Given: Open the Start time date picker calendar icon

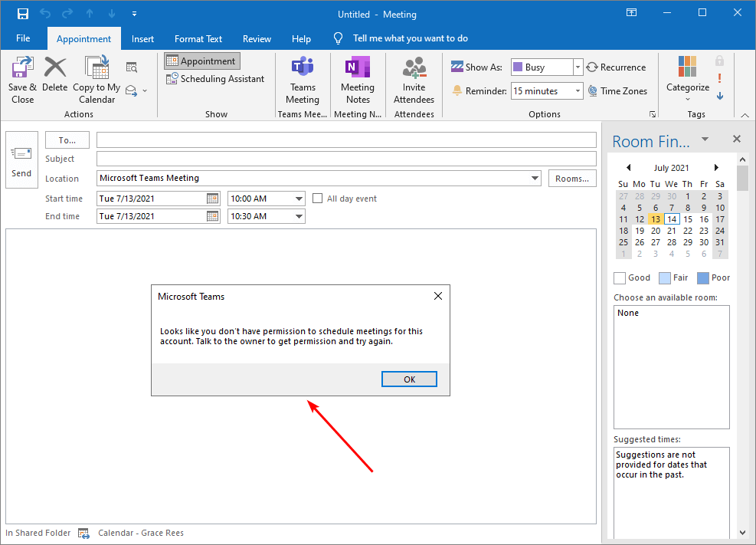Looking at the screenshot, I should coord(213,199).
